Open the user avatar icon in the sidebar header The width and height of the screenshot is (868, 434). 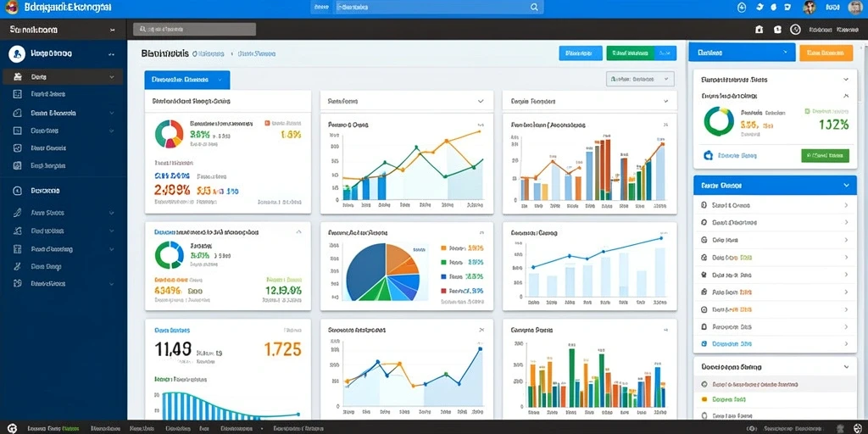(17, 53)
